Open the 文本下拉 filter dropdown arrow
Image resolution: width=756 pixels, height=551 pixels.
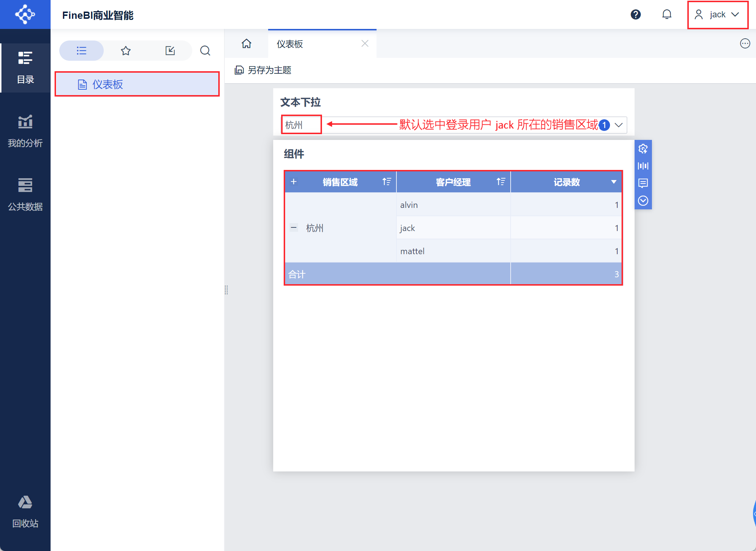tap(619, 125)
